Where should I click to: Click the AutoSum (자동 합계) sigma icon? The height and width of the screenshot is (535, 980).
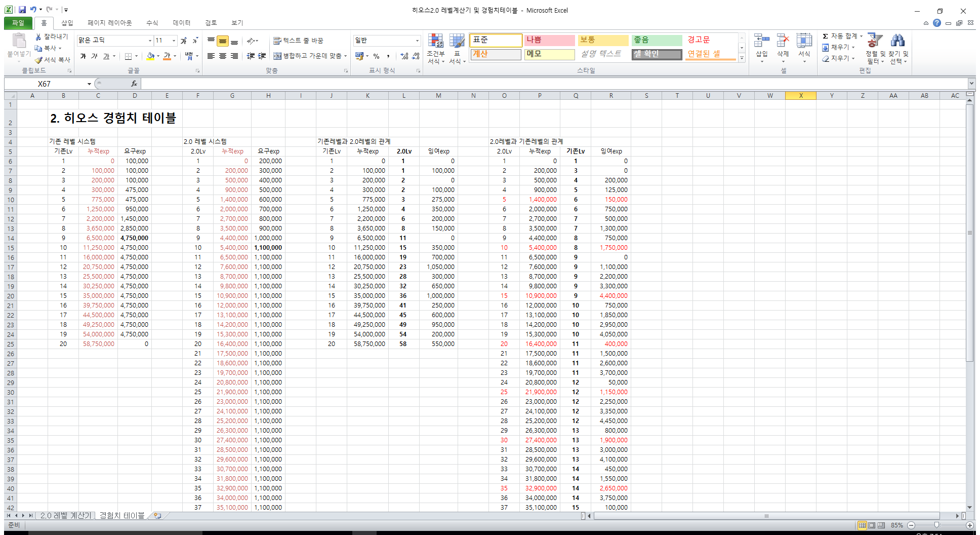[825, 36]
